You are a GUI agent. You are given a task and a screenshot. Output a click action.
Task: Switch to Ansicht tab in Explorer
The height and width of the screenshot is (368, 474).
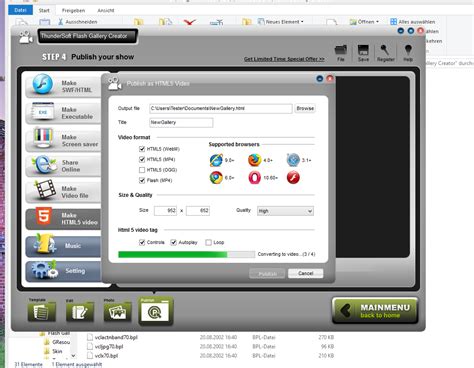(106, 10)
